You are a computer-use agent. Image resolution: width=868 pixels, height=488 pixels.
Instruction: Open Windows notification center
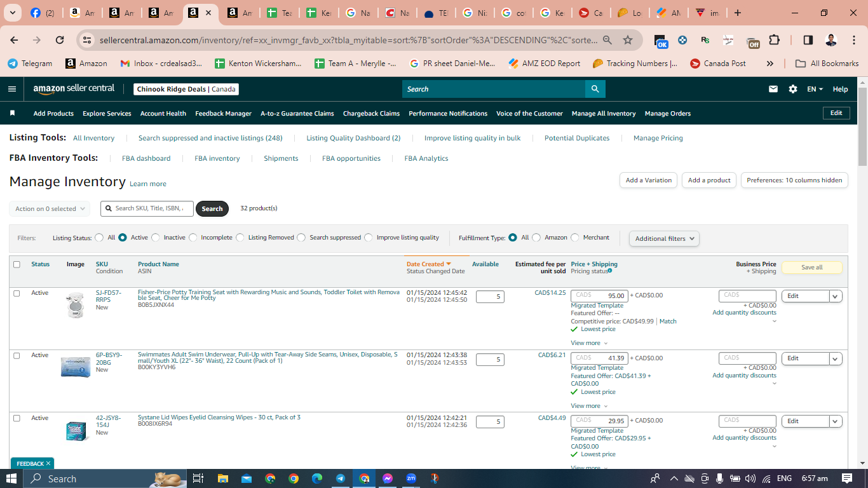pyautogui.click(x=847, y=478)
